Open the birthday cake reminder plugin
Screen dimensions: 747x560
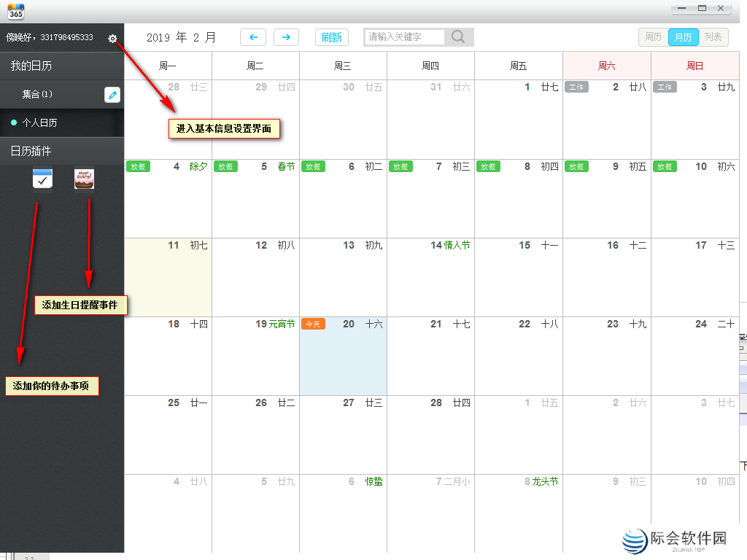point(85,179)
